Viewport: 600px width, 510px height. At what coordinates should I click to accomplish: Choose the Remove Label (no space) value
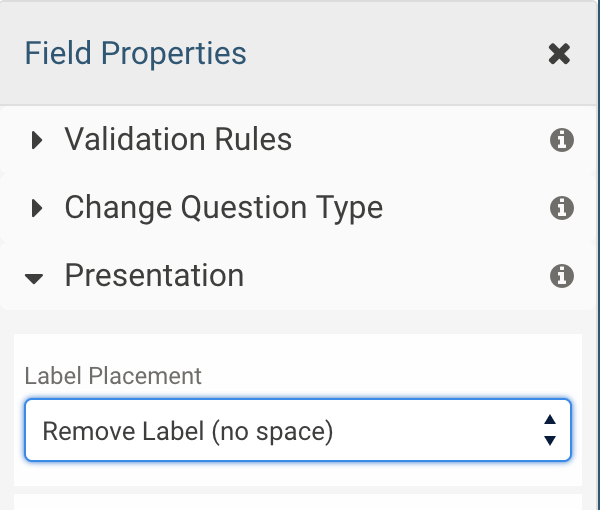click(x=188, y=431)
